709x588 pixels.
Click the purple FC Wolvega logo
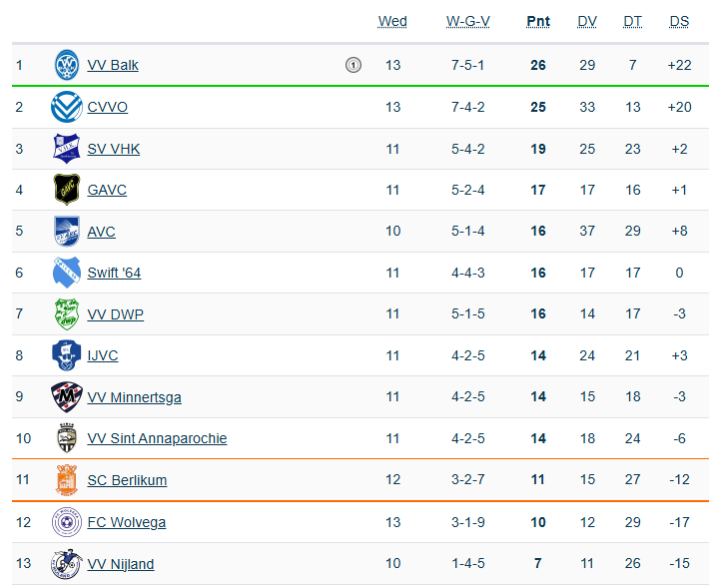(67, 522)
